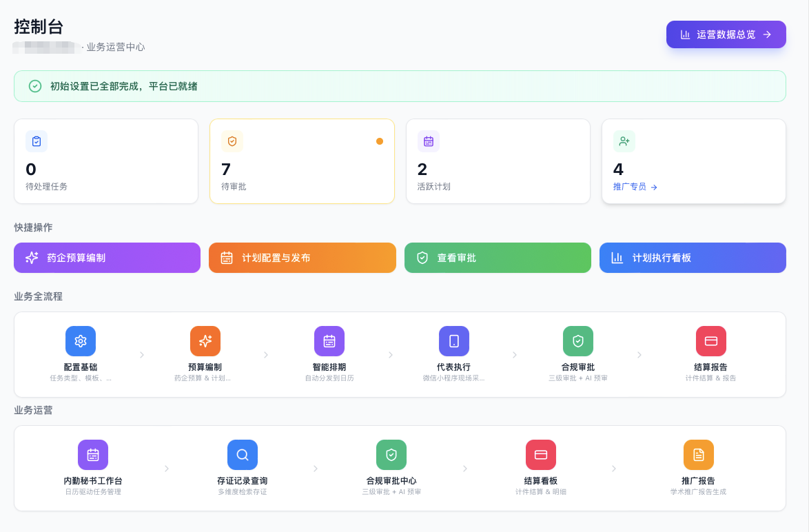Click the green check icon in the setup banner
809x532 pixels.
pos(35,86)
